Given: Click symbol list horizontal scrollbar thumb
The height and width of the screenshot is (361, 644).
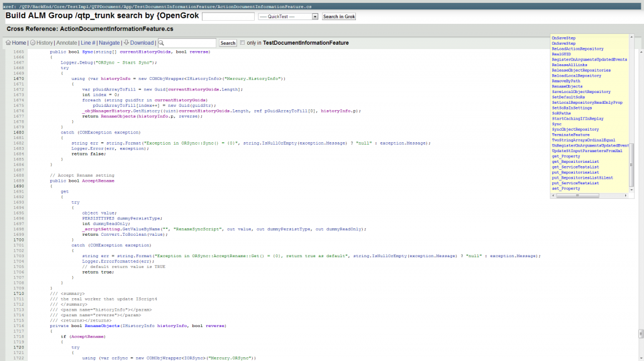Looking at the screenshot, I should point(577,196).
